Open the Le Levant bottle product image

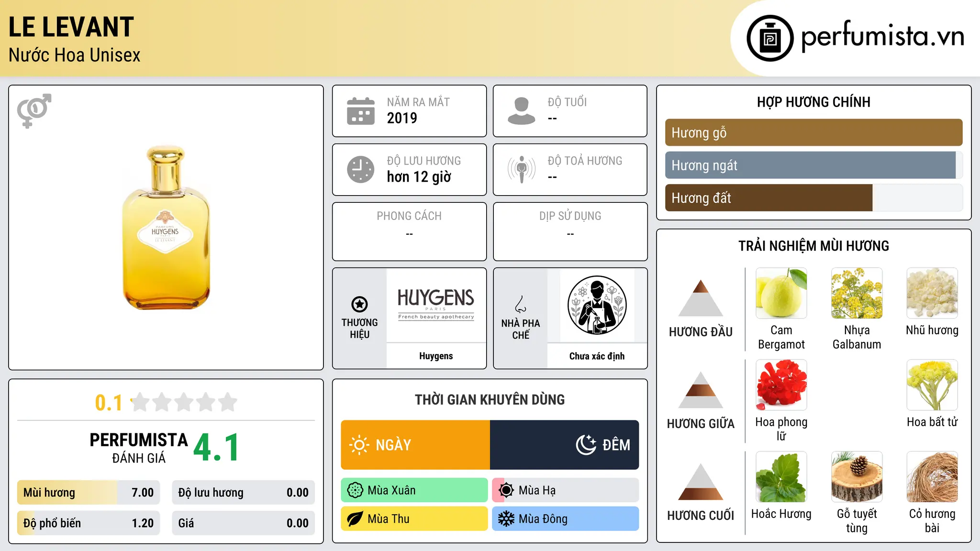pyautogui.click(x=166, y=228)
